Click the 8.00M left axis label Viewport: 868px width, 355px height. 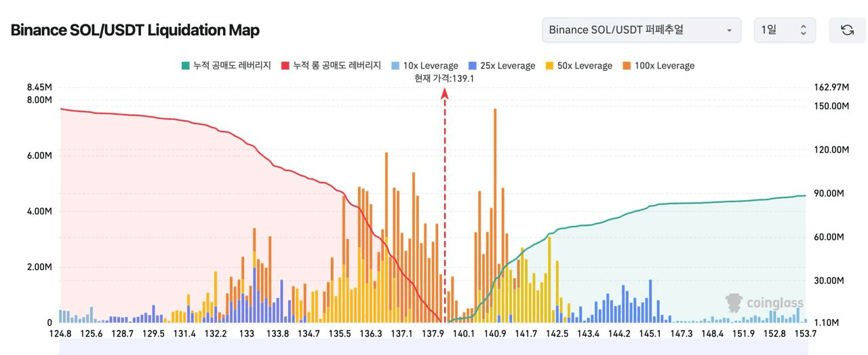coord(39,100)
